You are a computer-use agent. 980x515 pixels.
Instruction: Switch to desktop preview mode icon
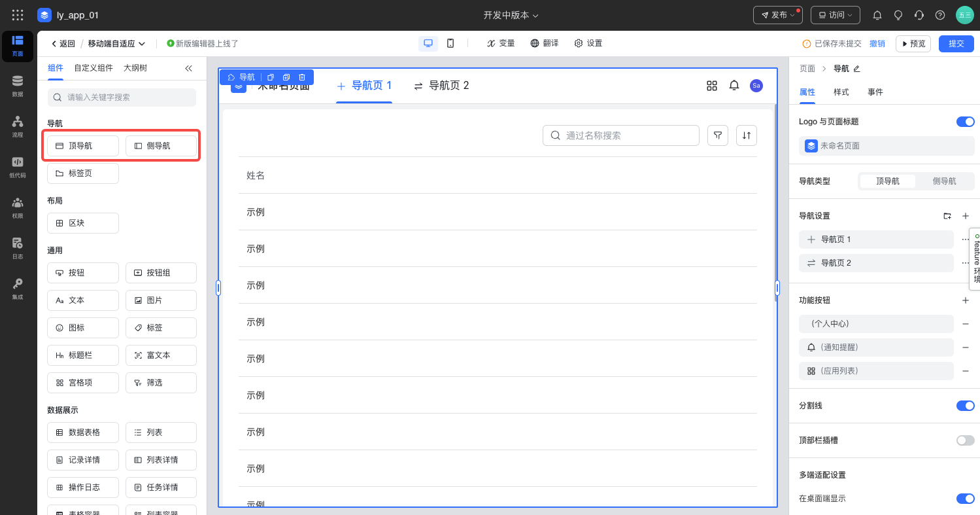point(428,43)
